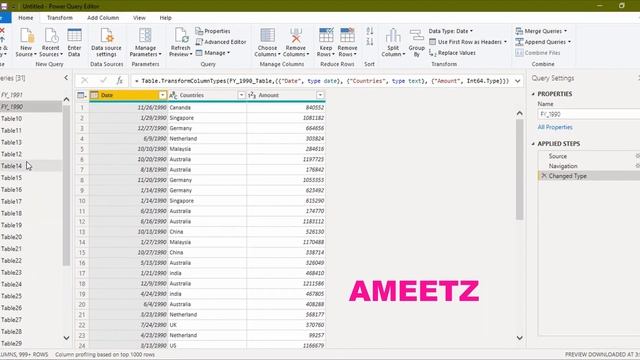This screenshot has height=360, width=640.
Task: Use First Row as Headers
Action: (x=468, y=42)
